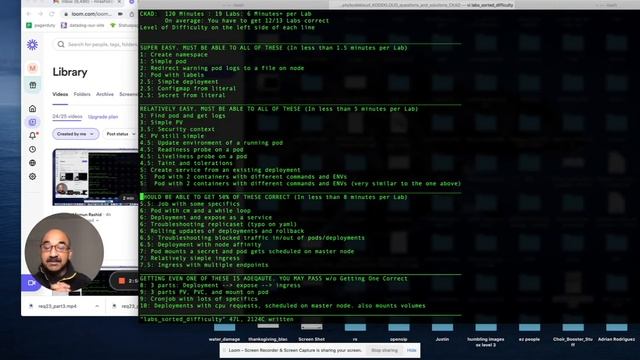Open the openzip desktop folder

click(x=399, y=333)
